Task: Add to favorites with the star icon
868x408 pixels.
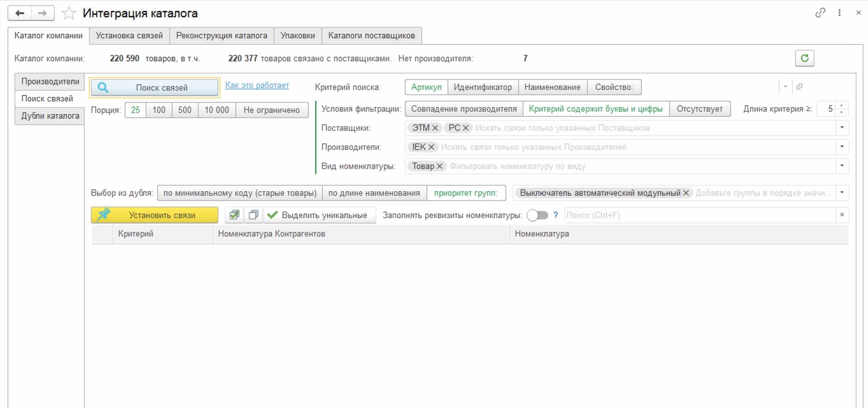Action: 68,13
